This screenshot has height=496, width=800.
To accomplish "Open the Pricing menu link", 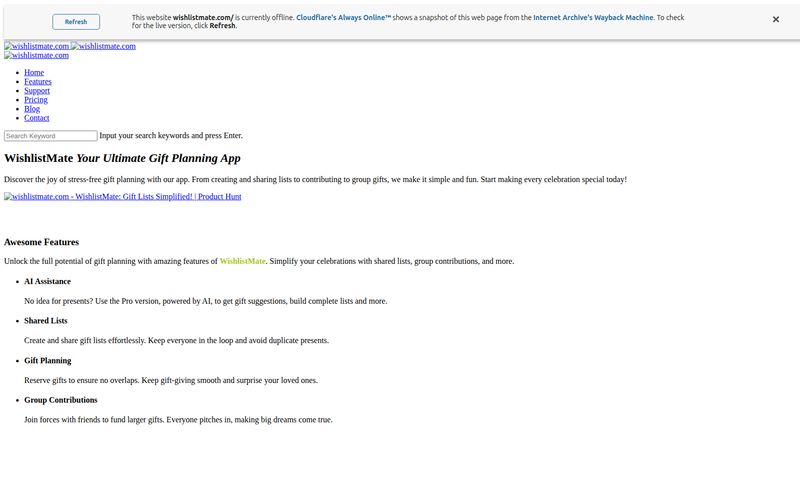I will 36,100.
